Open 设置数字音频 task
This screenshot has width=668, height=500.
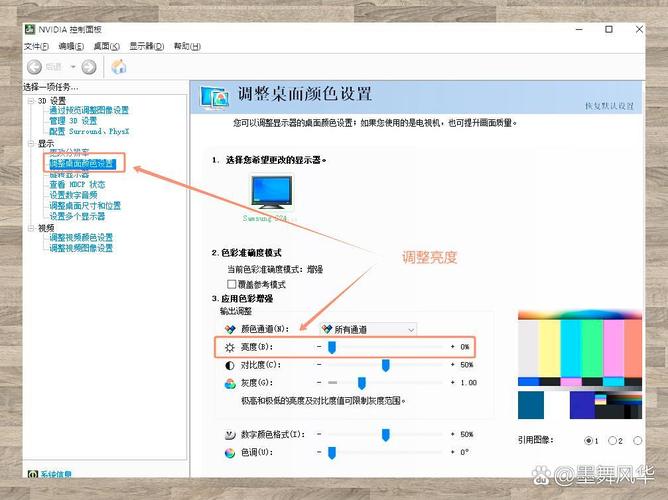(73, 195)
